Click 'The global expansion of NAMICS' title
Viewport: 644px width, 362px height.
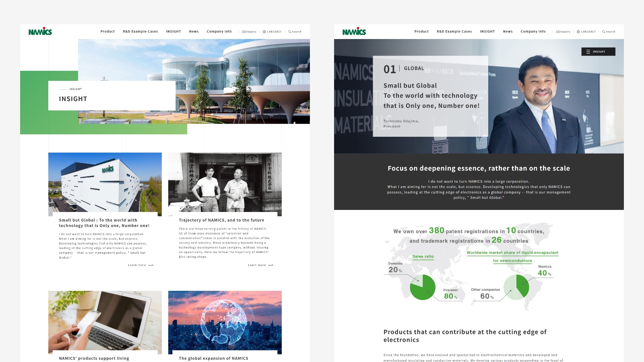point(214,358)
